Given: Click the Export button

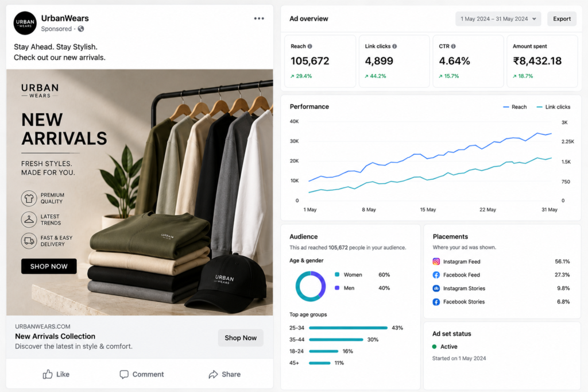Looking at the screenshot, I should tap(562, 19).
